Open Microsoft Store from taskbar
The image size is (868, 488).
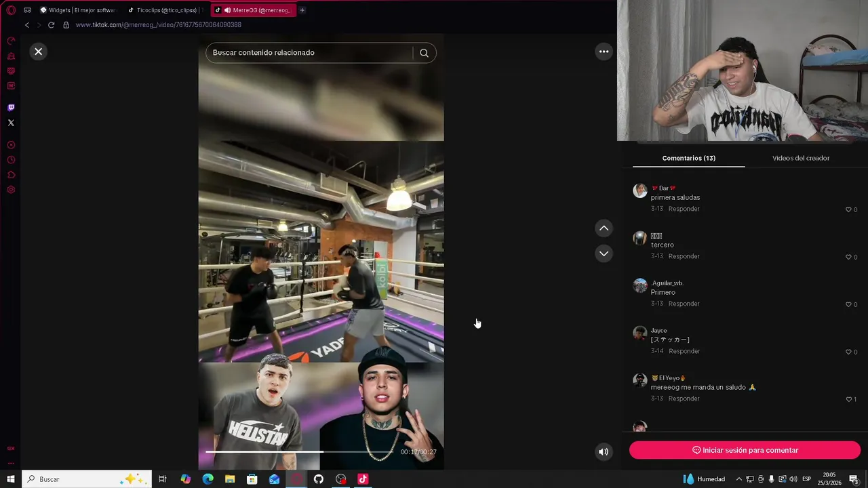coord(252,479)
